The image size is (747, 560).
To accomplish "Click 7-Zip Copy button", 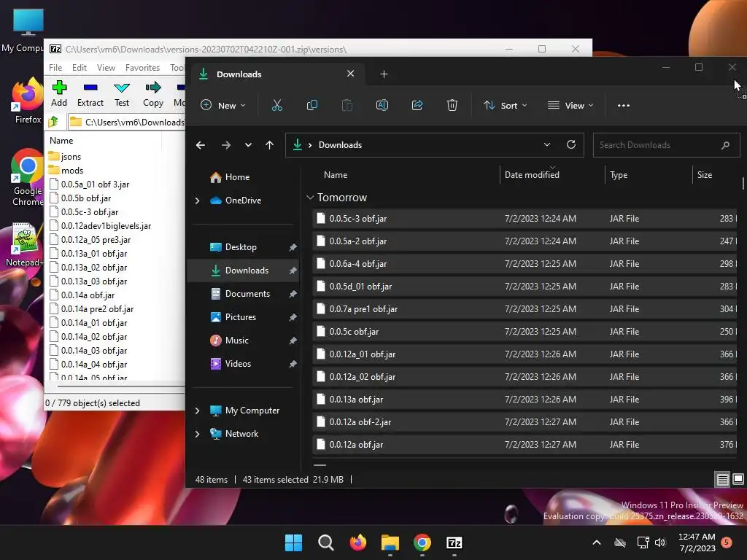I will click(153, 94).
